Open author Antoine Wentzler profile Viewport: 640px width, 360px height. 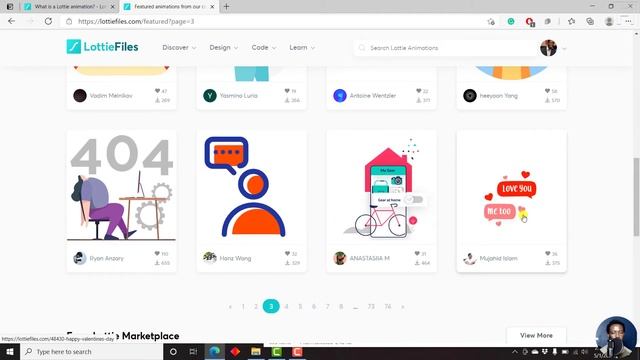373,96
